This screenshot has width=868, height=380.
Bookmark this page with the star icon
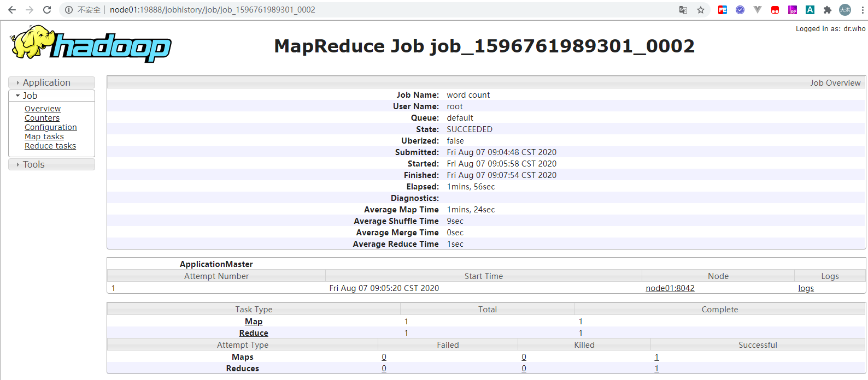click(x=701, y=10)
